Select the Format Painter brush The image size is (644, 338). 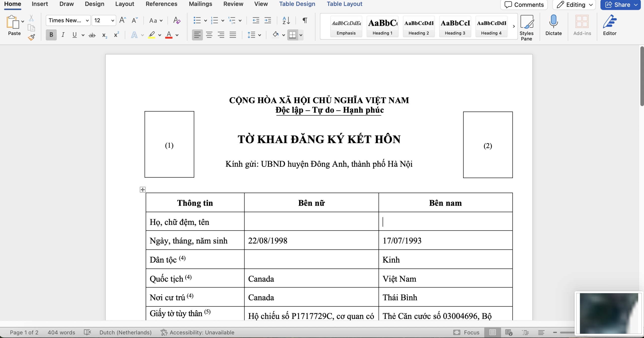(31, 38)
